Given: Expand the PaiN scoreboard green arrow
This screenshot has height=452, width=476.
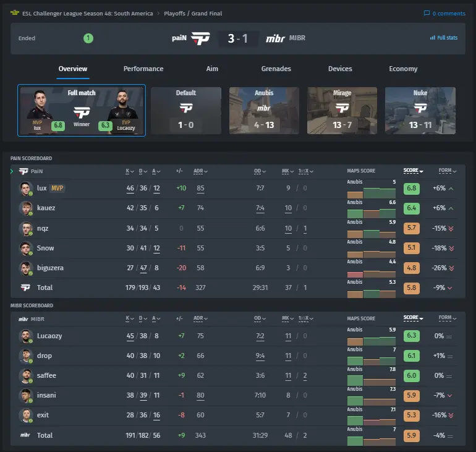Looking at the screenshot, I should click(x=12, y=171).
